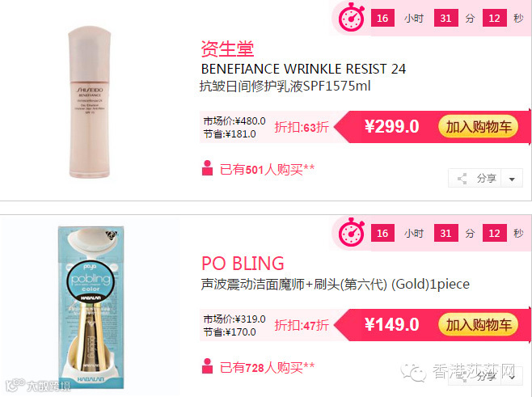Viewport: 532px width, 397px height.
Task: Click the stopwatch icon above PO BLING product
Action: (x=351, y=232)
